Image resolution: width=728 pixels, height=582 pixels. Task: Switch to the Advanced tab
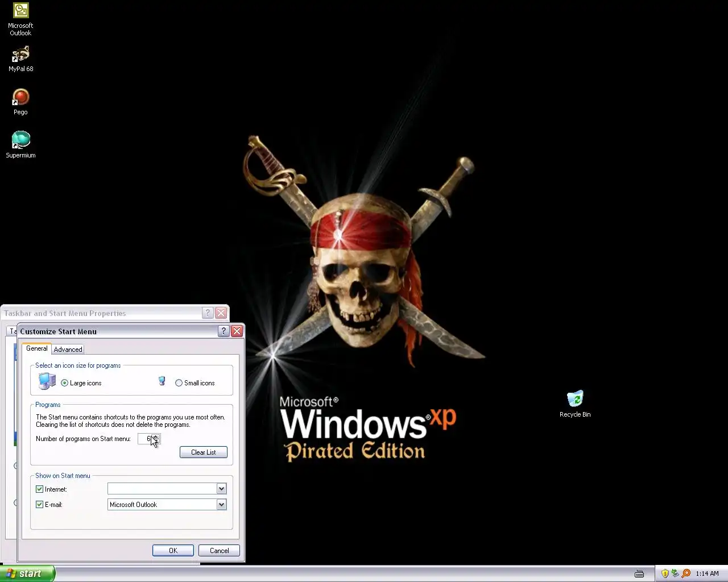pyautogui.click(x=68, y=349)
